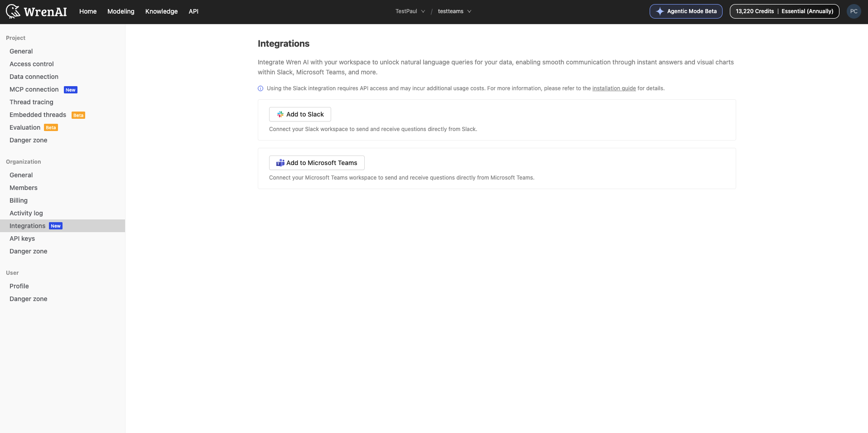This screenshot has height=433, width=868.
Task: Click the Microsoft Teams logo icon
Action: tap(280, 163)
